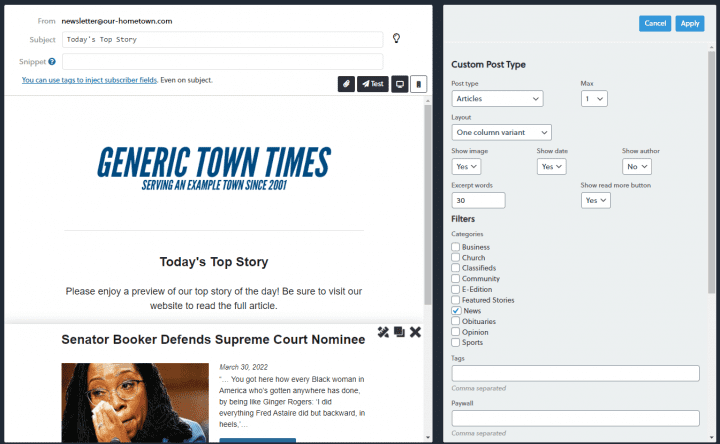Click the Cancel button
This screenshot has width=720, height=444.
[x=655, y=23]
